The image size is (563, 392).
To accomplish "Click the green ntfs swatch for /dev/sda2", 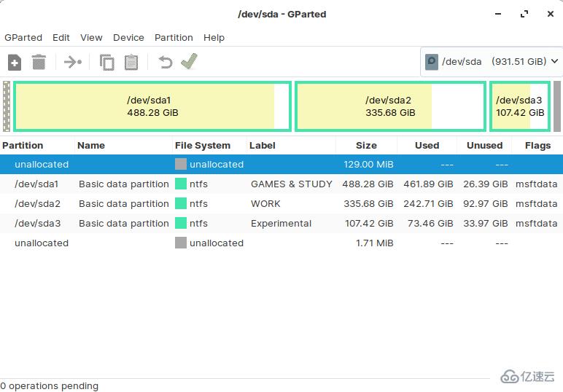I will click(x=181, y=203).
